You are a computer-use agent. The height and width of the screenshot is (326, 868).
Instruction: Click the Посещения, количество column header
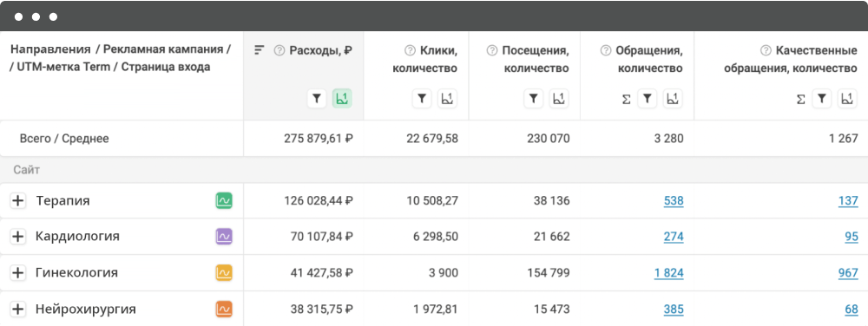(536, 60)
